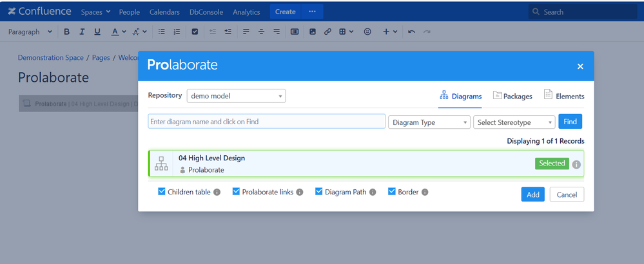This screenshot has height=264, width=644.
Task: Uncheck the Diagram Path checkbox
Action: pos(318,191)
